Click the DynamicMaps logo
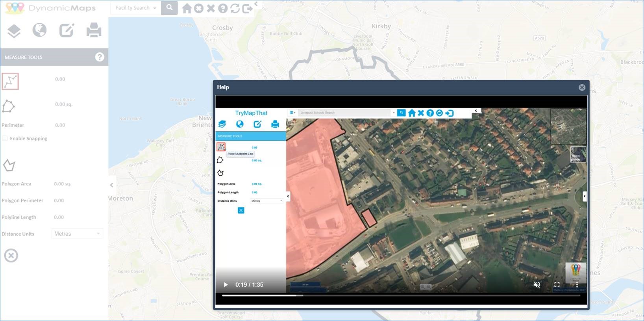This screenshot has height=321, width=644. pyautogui.click(x=50, y=8)
